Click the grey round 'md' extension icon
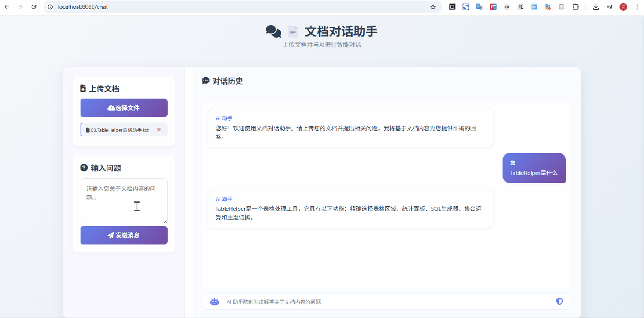 pos(507,7)
